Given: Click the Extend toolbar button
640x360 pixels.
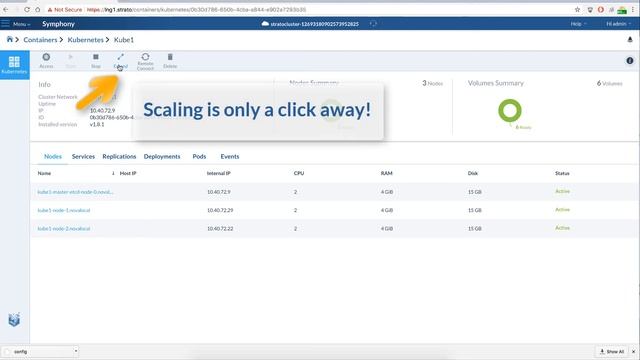Looking at the screenshot, I should 120,60.
